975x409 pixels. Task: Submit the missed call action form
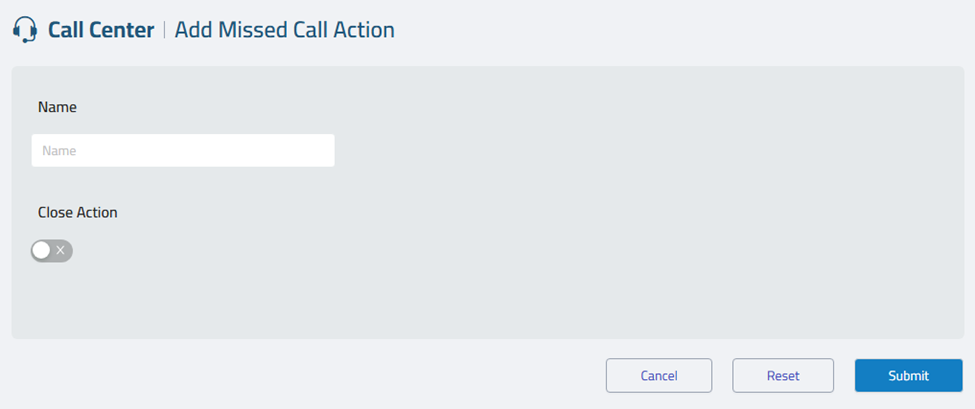coord(908,376)
